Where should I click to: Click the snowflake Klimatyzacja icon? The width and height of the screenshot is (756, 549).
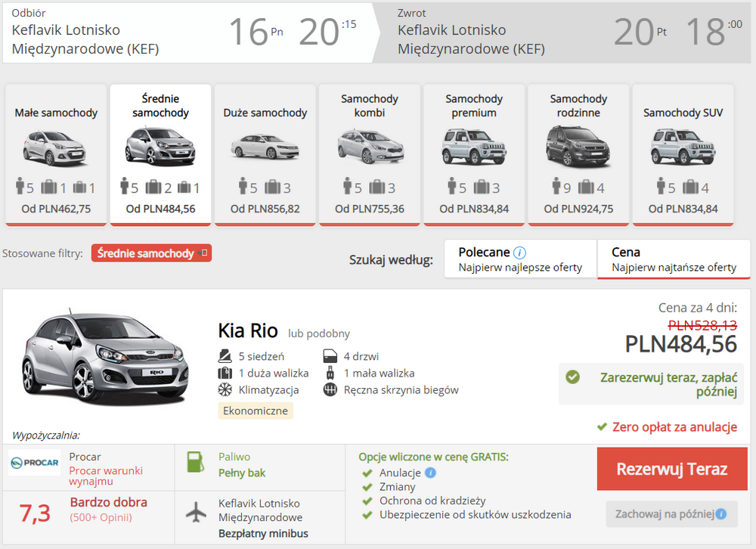pyautogui.click(x=225, y=389)
